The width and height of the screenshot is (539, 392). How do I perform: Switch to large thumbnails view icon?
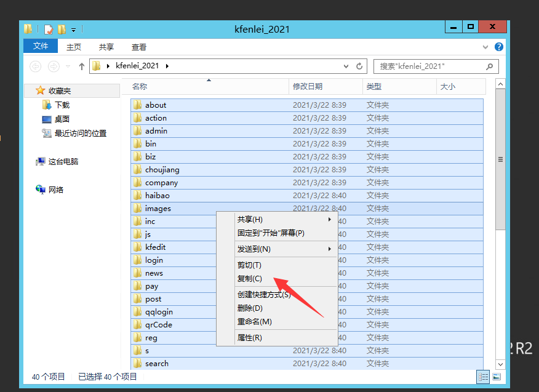point(497,377)
